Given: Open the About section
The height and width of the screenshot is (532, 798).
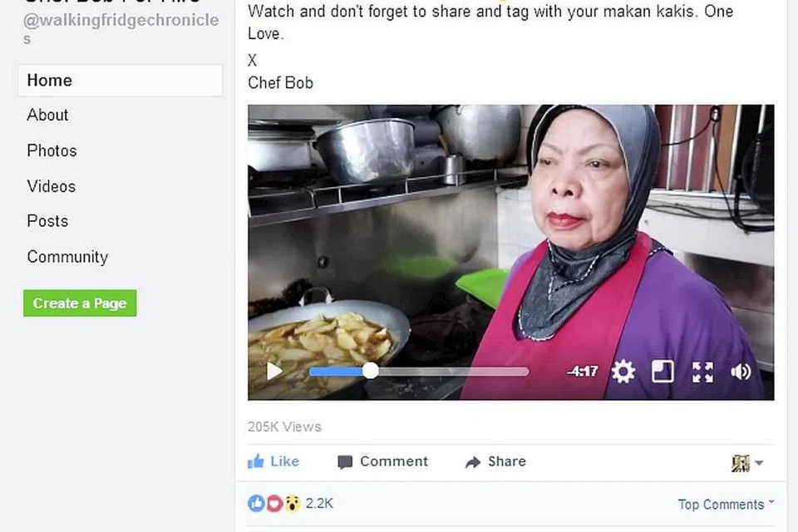Looking at the screenshot, I should (48, 115).
